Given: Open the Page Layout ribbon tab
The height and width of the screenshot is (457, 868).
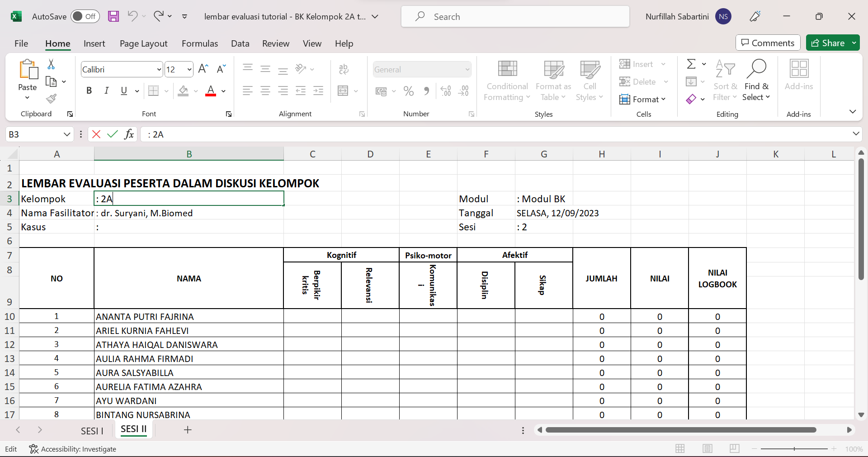Looking at the screenshot, I should point(143,43).
